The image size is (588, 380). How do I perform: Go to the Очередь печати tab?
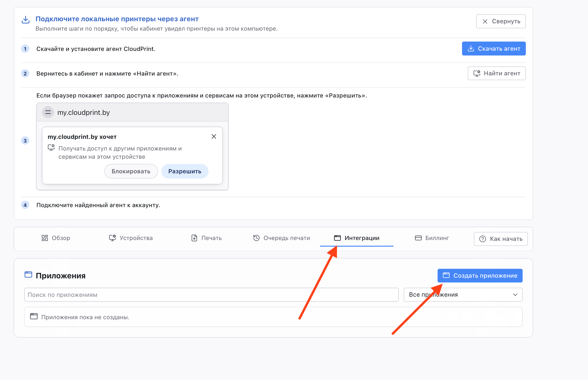(x=281, y=238)
